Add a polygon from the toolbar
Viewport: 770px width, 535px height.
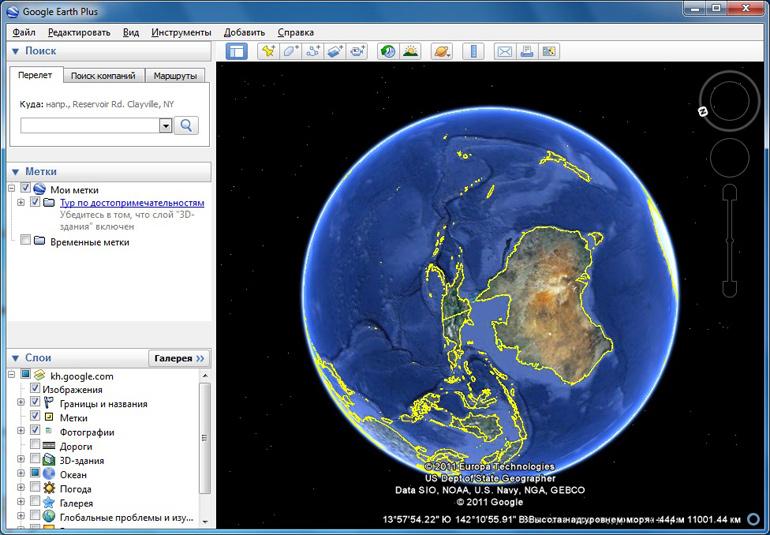pyautogui.click(x=290, y=51)
